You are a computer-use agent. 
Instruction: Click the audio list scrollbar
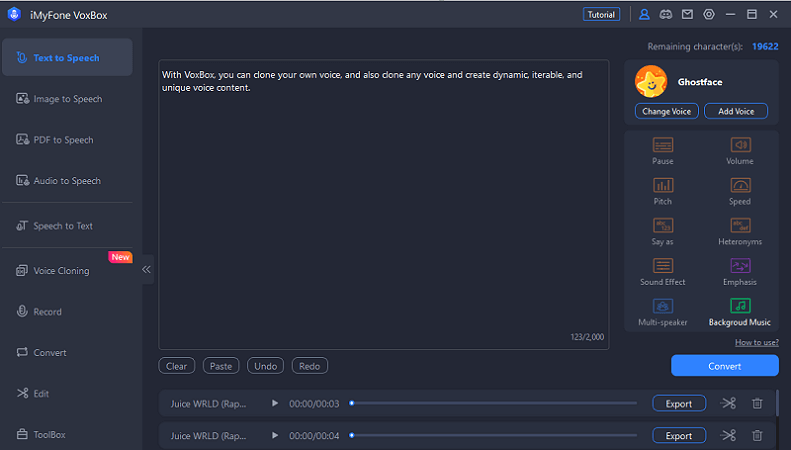coord(777,402)
